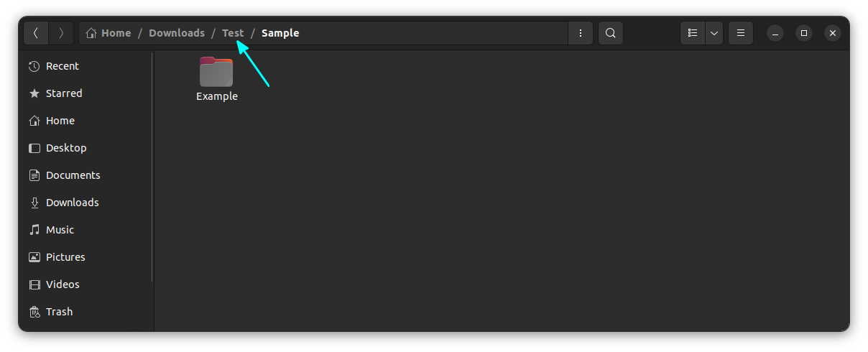The height and width of the screenshot is (352, 868).
Task: Switch to list view icon
Action: [693, 33]
